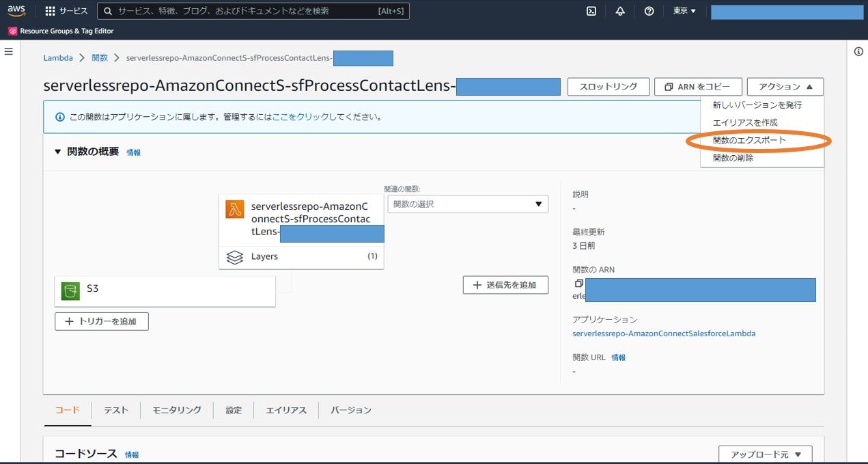This screenshot has height=464, width=868.
Task: Click the Lambda function icon in diagram
Action: (x=235, y=209)
